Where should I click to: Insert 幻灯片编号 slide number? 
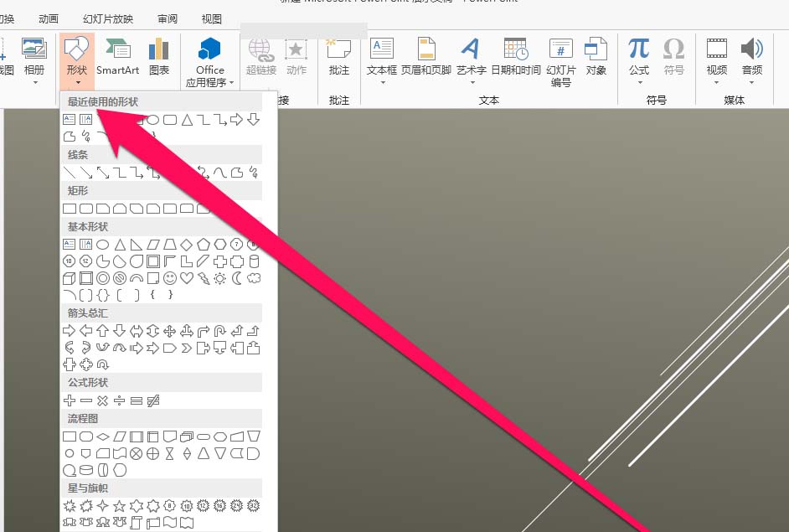[560, 62]
